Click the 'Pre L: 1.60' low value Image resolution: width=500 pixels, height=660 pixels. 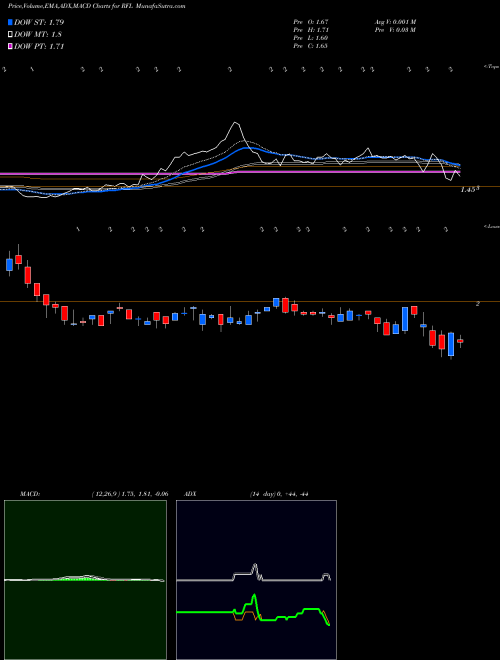coord(311,38)
